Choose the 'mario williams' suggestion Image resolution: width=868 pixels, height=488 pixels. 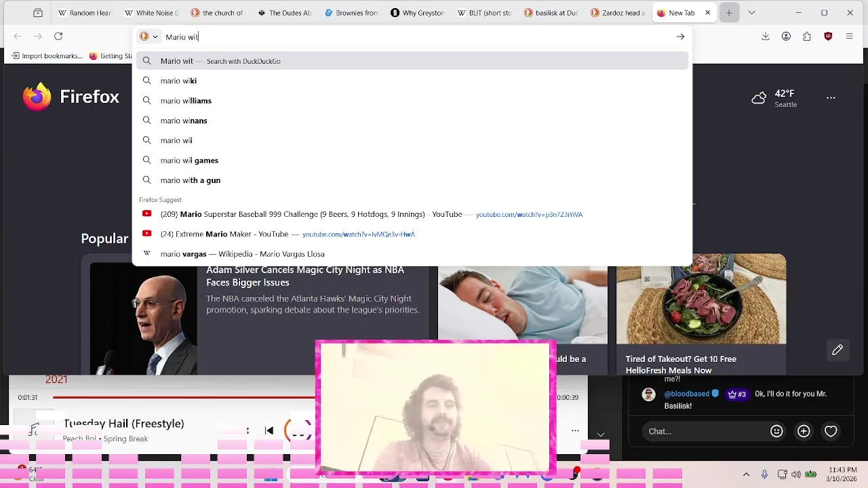[412, 101]
